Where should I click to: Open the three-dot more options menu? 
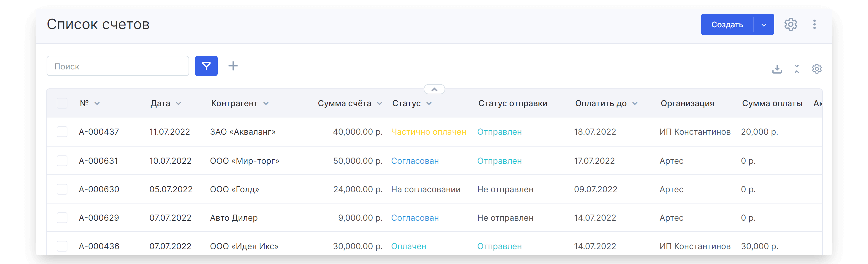tap(814, 24)
